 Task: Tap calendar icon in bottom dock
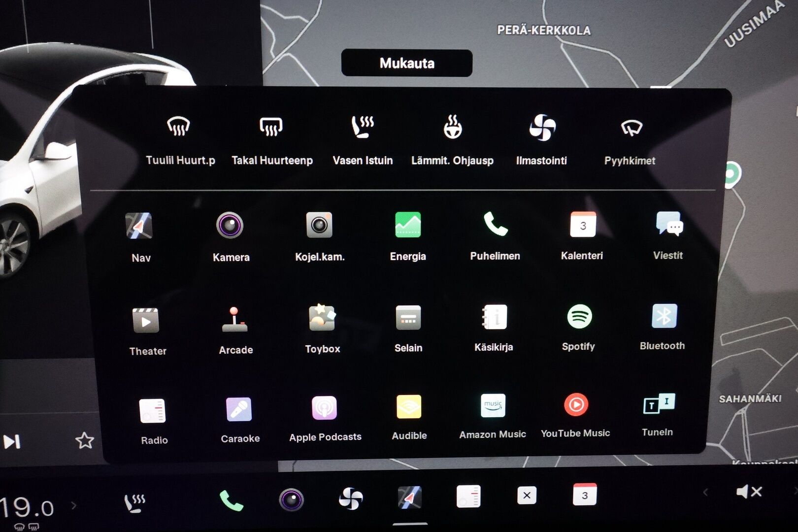[585, 494]
